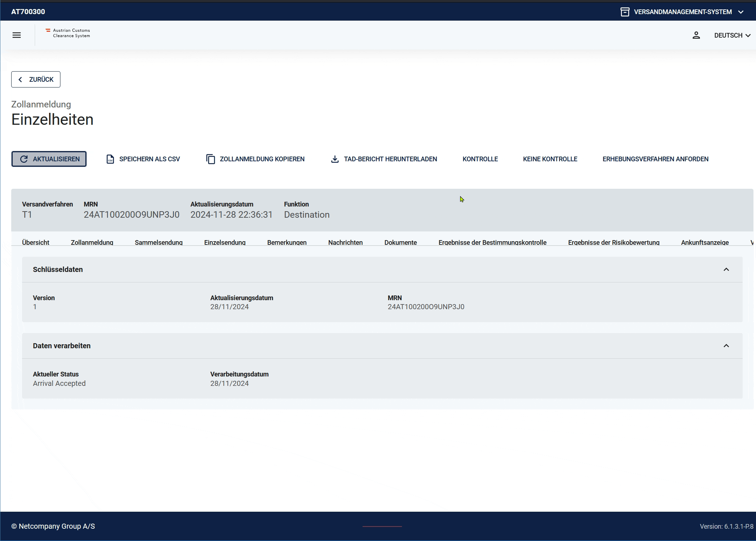756x541 pixels.
Task: Click Erhebungsverfahren anforden
Action: [655, 159]
